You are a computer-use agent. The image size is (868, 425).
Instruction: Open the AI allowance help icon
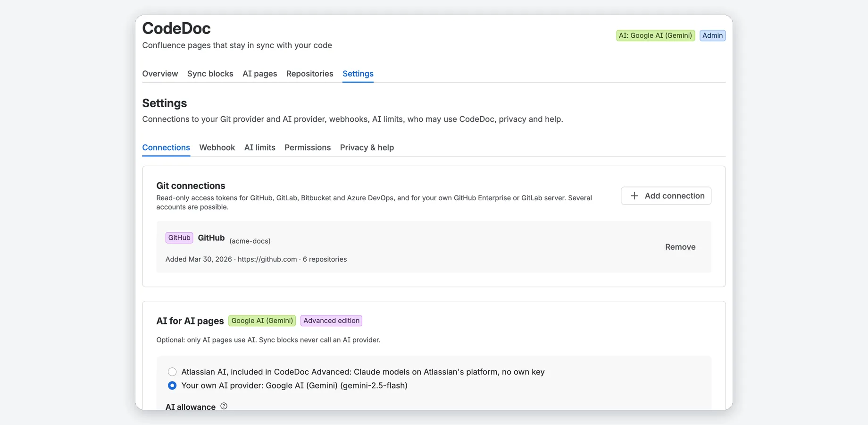click(x=224, y=406)
